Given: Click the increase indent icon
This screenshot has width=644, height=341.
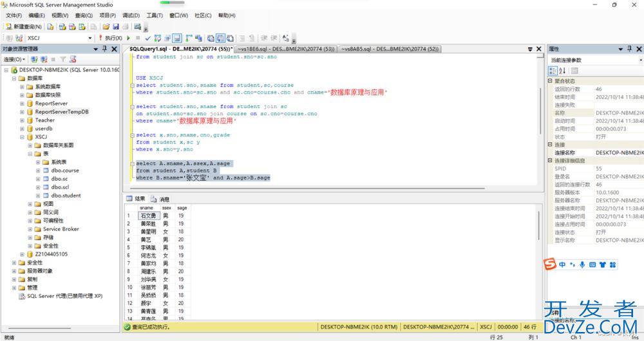Looking at the screenshot, I should point(274,38).
